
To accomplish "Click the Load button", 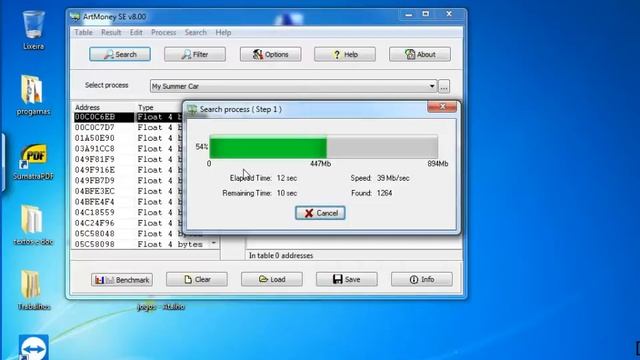I will pos(272,280).
